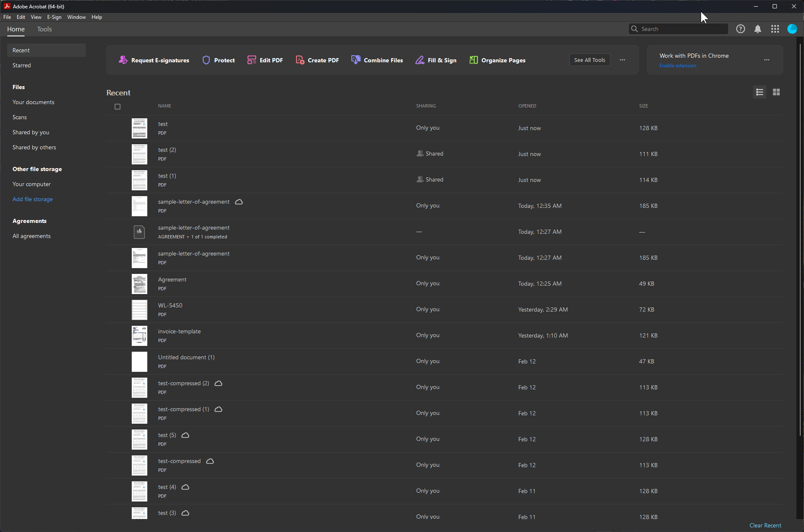804x532 pixels.
Task: Select the Fill & Sign tool
Action: 420,60
